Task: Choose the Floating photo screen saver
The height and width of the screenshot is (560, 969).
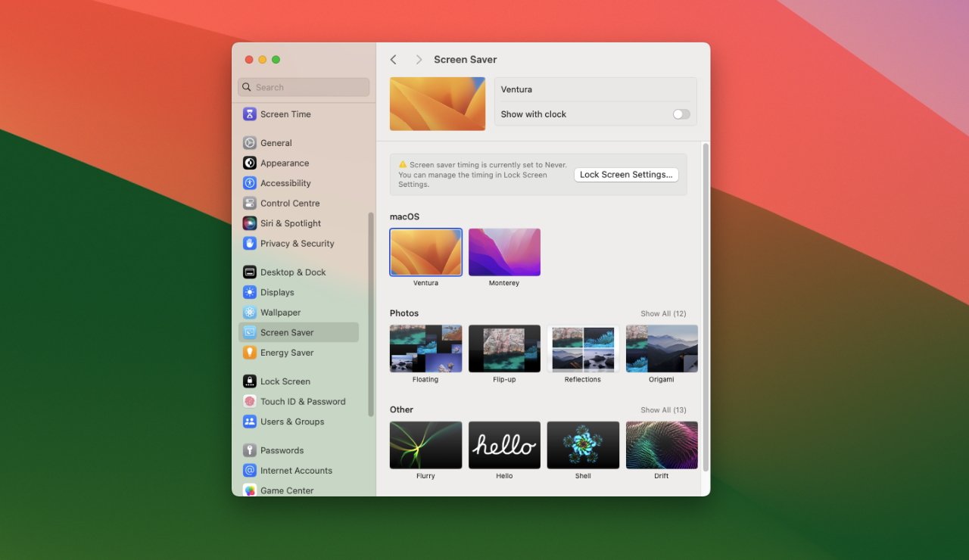Action: point(425,349)
